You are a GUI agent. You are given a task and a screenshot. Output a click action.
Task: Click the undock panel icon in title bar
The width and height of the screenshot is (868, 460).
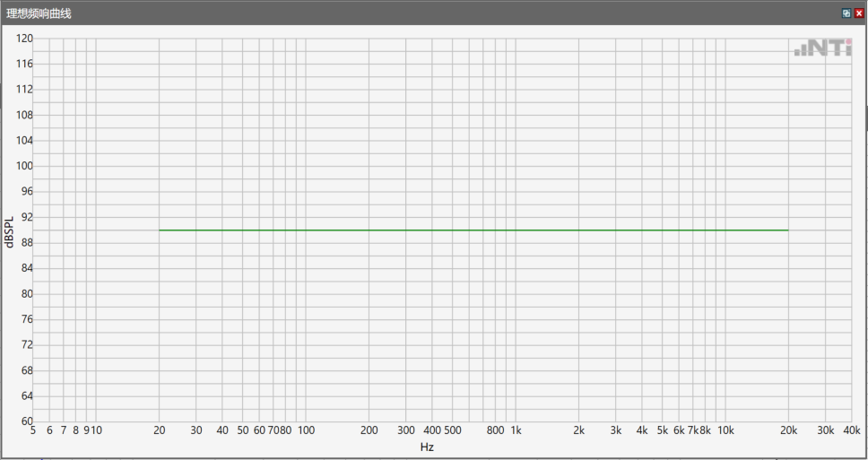[x=845, y=13]
